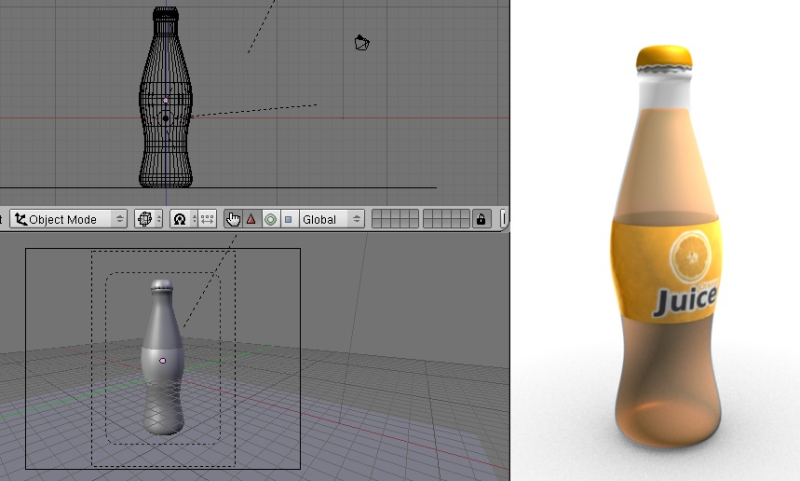
Task: Open the pivot point selector
Action: [183, 219]
